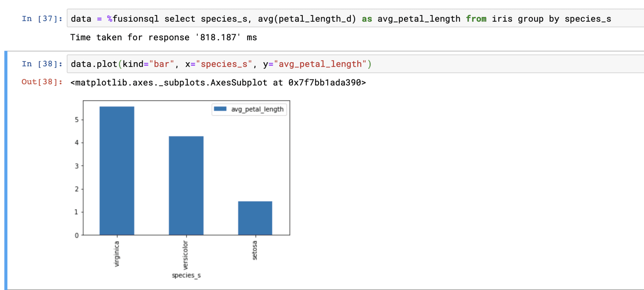This screenshot has height=290, width=644.
Task: Click the avg_petal_length legend label
Action: [x=257, y=109]
